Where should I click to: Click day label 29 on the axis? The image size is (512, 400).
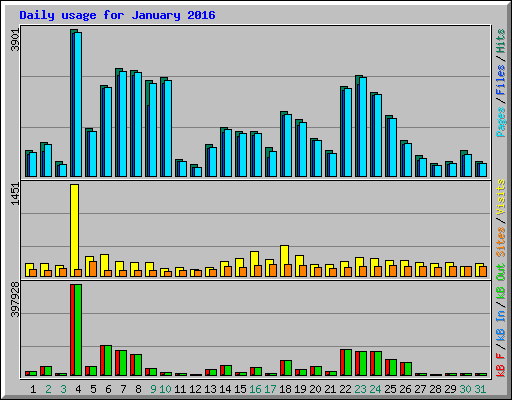(450, 389)
